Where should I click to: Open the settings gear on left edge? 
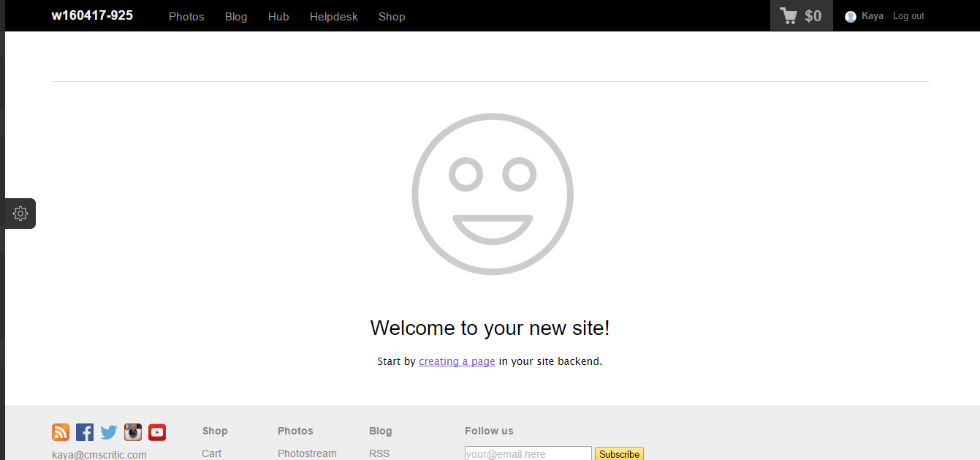(x=20, y=213)
